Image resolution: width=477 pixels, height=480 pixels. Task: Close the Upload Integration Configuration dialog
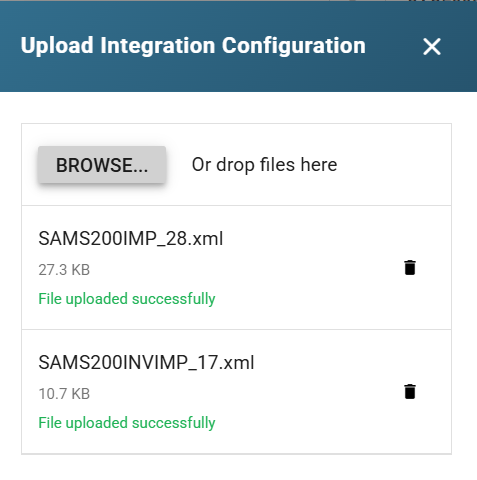click(432, 46)
